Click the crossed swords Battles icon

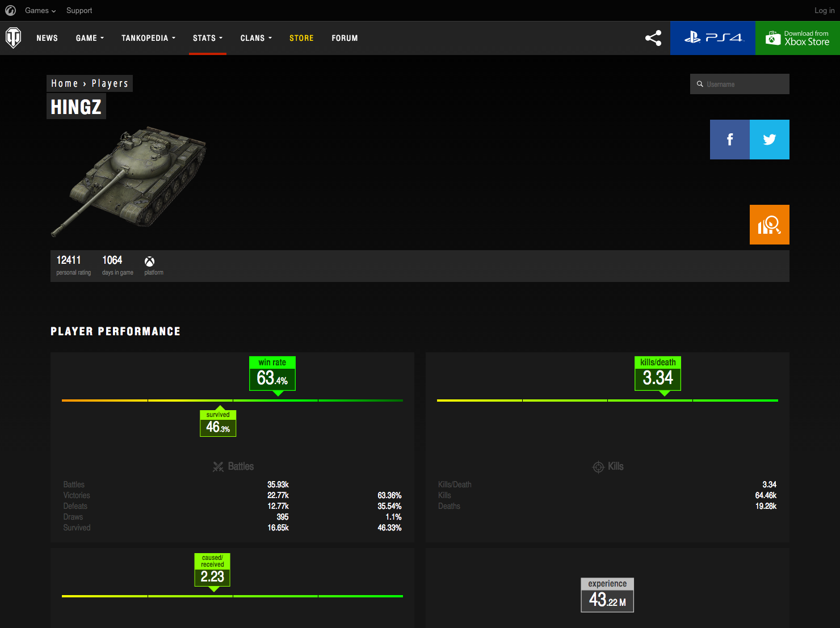coord(218,467)
